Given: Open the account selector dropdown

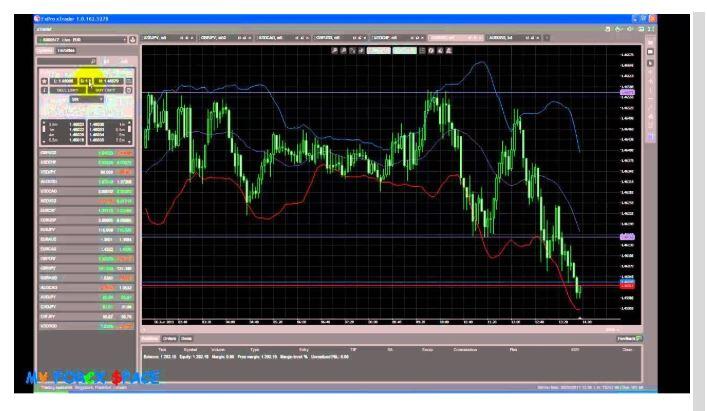Looking at the screenshot, I should point(82,40).
